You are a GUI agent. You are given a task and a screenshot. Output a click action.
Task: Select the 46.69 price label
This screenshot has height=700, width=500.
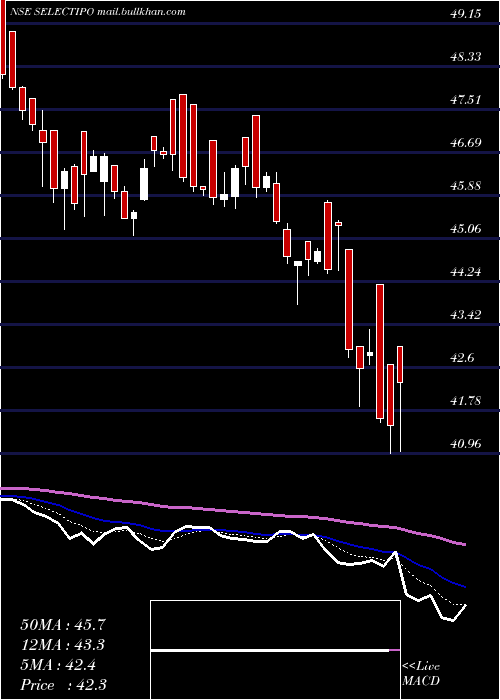(465, 143)
